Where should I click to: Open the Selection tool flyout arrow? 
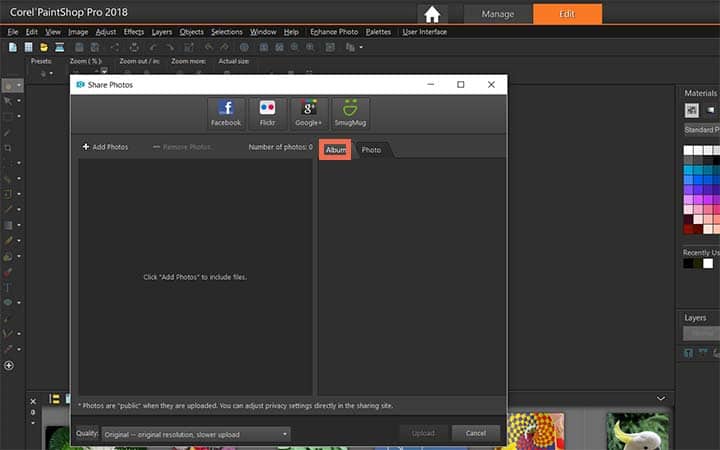tap(19, 116)
